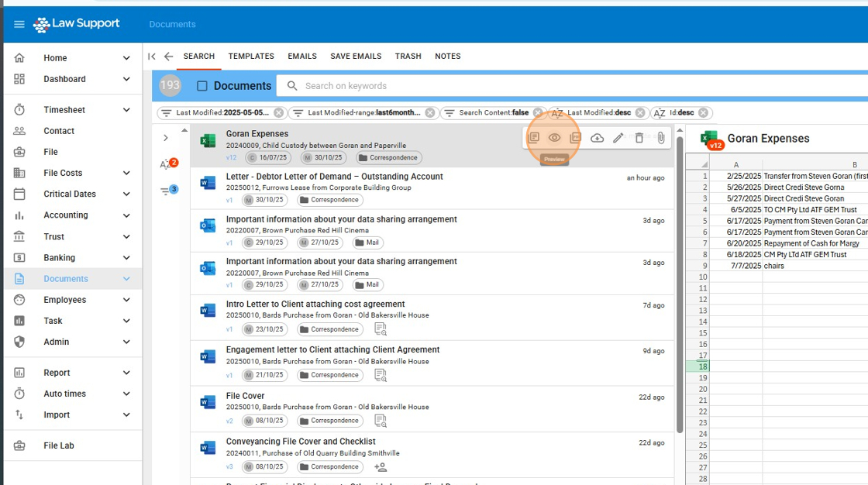
Task: Remove the Search Content:false filter chip
Action: (x=538, y=113)
